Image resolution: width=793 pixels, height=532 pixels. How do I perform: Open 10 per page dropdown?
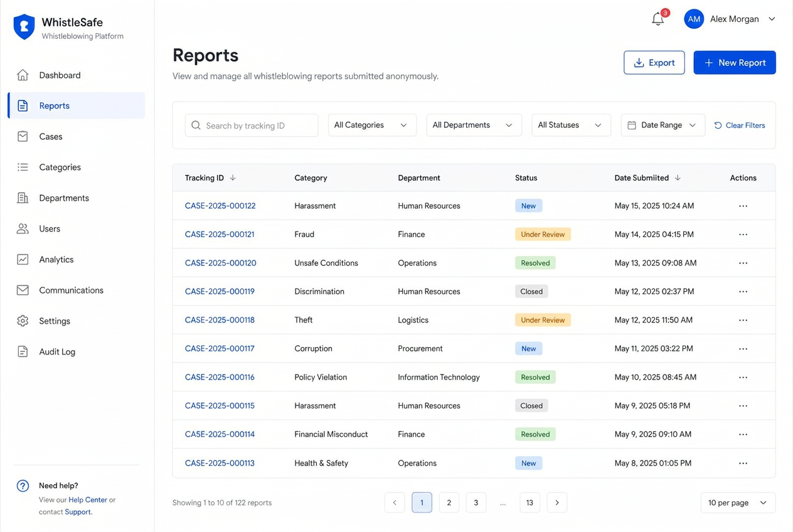(x=738, y=503)
